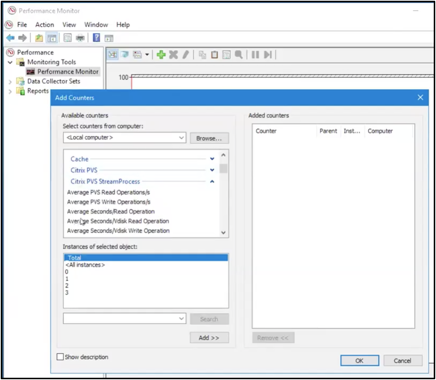Expand the Reports tree node

[10, 91]
